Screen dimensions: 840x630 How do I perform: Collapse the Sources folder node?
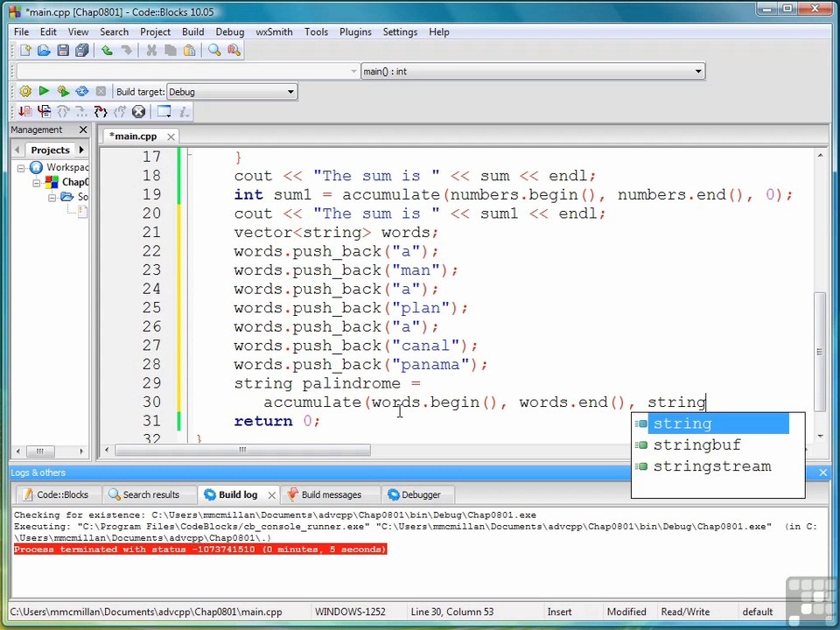point(52,198)
